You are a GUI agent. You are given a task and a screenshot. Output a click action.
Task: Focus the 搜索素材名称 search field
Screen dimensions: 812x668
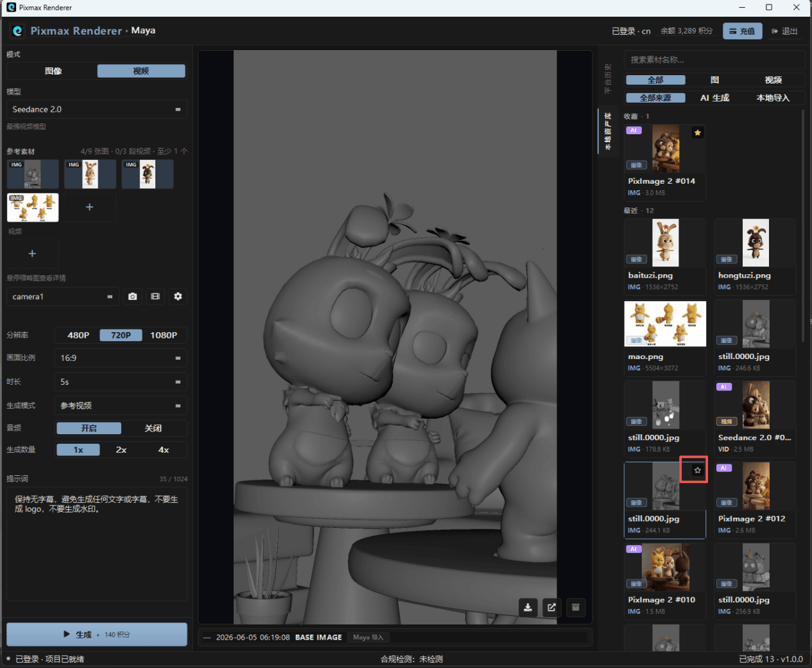coord(714,60)
